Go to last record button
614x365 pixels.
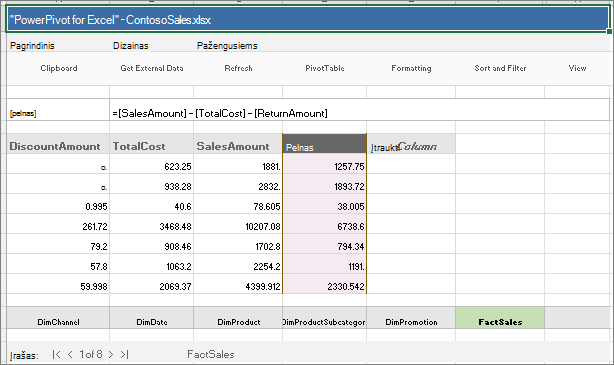[124, 354]
